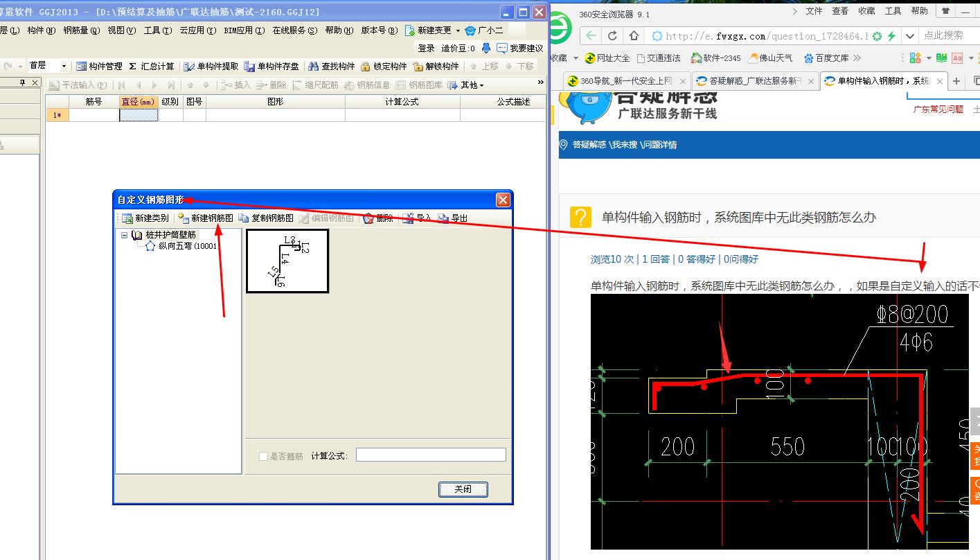Viewport: 980px width, 560px height.
Task: Open the 网址大全 bookmark
Action: click(x=607, y=58)
